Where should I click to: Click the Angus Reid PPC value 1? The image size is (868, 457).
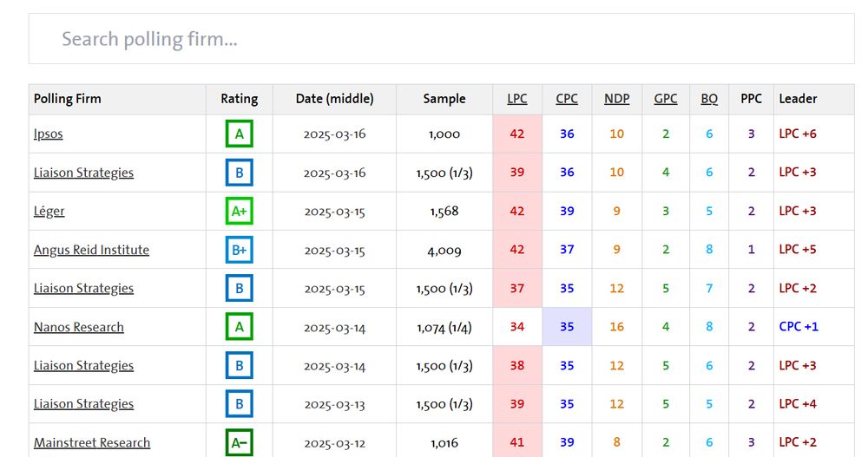(x=751, y=250)
